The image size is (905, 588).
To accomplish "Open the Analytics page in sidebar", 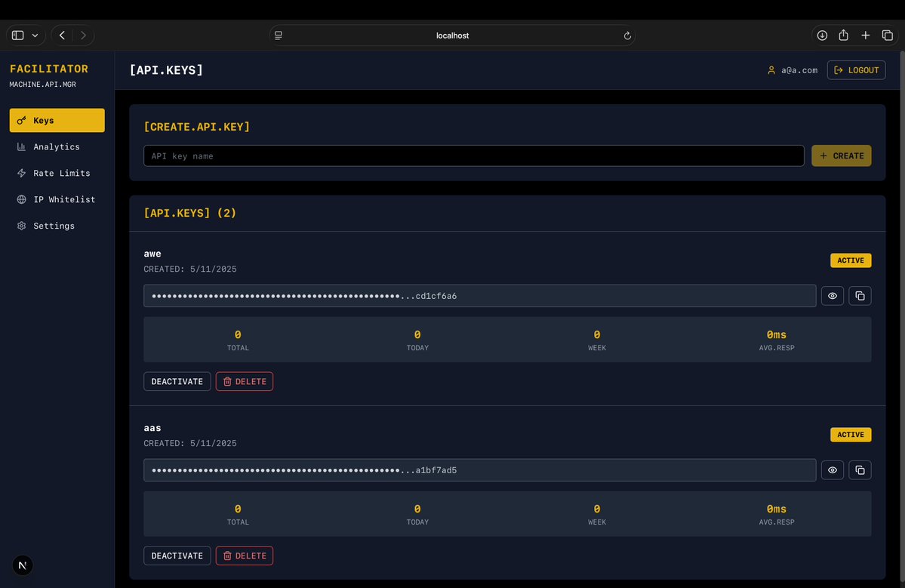I will pos(57,146).
